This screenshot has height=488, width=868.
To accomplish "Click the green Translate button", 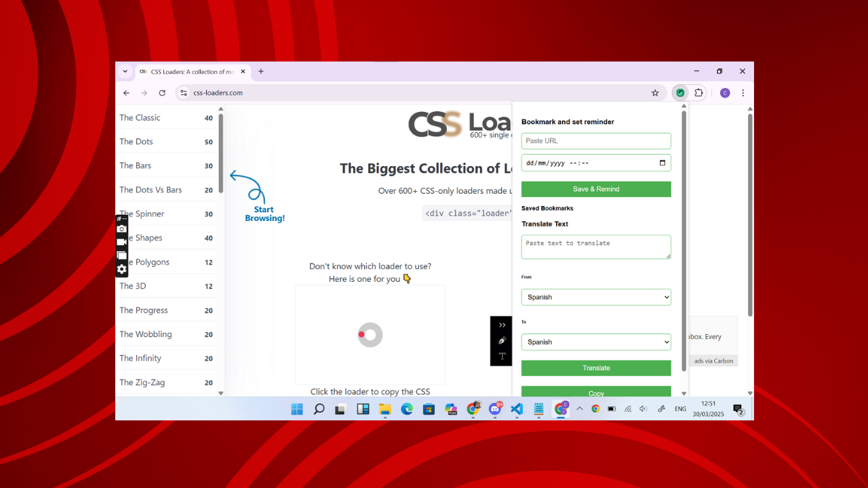I will [x=596, y=368].
